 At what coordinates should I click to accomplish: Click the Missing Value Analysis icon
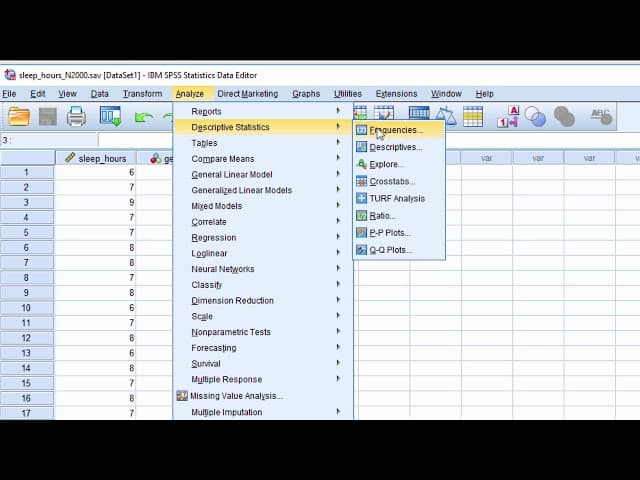[182, 396]
